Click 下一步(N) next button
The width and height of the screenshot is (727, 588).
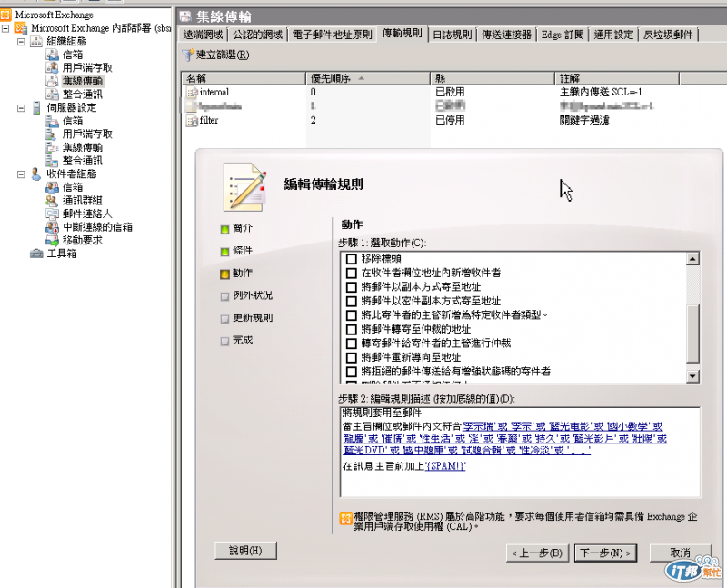605,553
